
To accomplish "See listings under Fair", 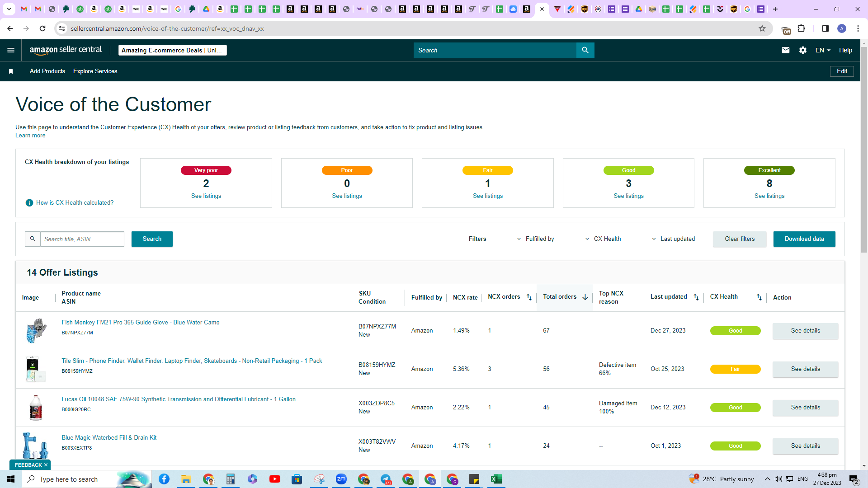I will (488, 196).
